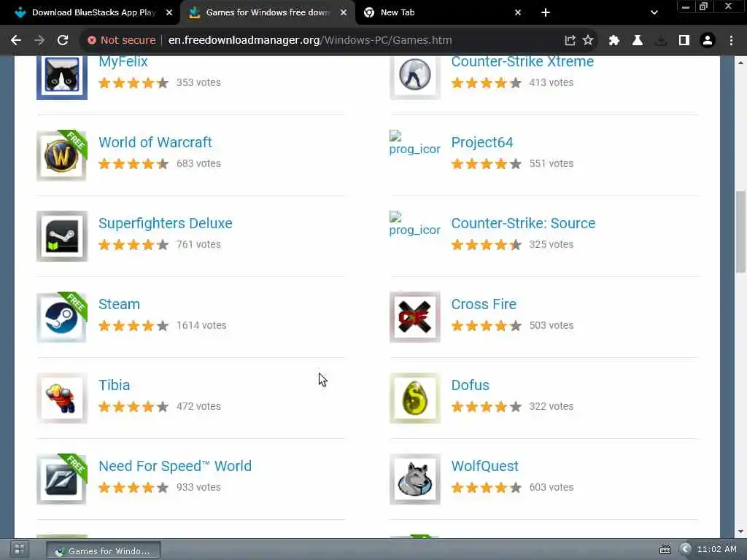Open the World of Warcraft link
Screen dimensions: 747x560
(155, 142)
